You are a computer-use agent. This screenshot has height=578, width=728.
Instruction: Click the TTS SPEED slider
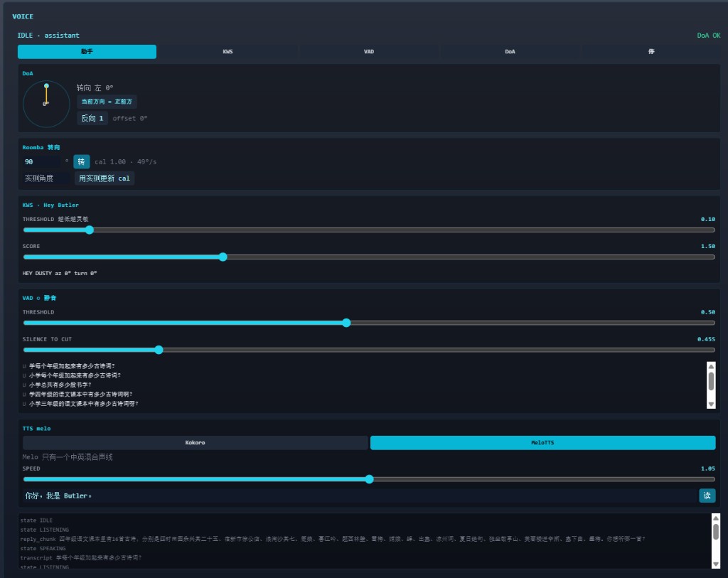369,479
